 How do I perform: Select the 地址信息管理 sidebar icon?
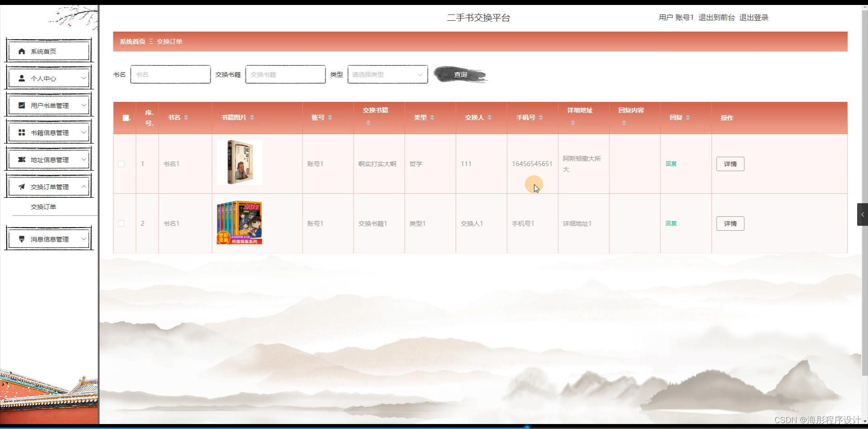[x=21, y=159]
